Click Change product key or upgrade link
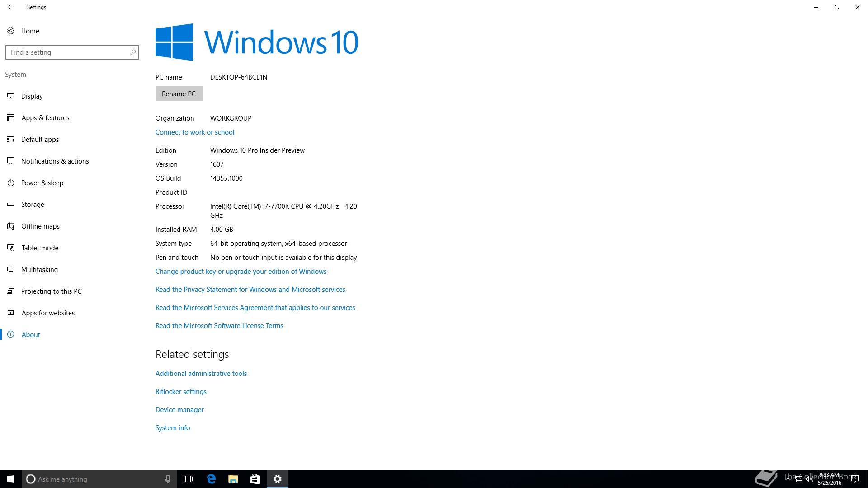 click(x=241, y=272)
